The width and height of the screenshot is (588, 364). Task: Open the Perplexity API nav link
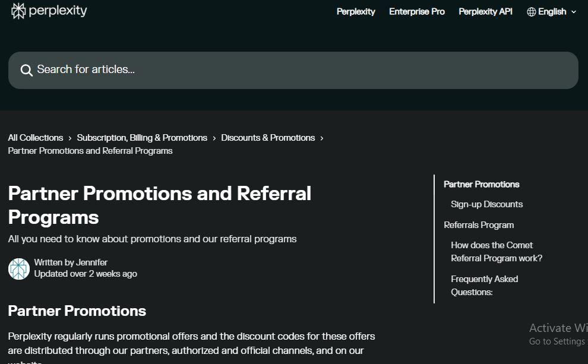pyautogui.click(x=485, y=12)
